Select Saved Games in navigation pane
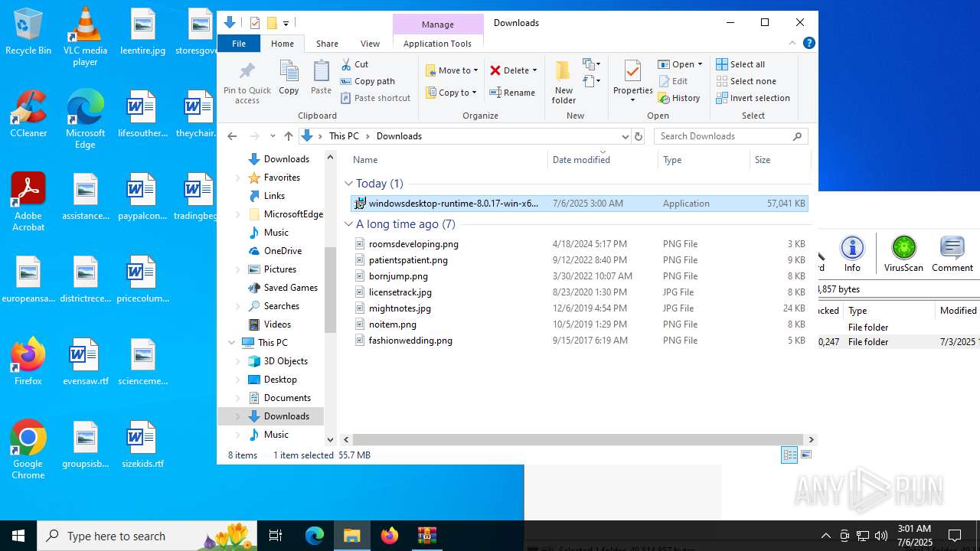 point(290,288)
